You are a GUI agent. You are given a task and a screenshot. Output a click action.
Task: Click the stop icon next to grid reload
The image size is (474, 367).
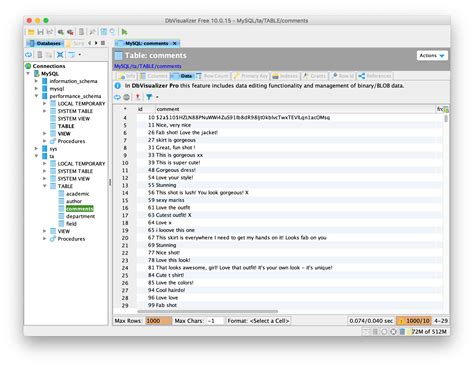pos(127,97)
